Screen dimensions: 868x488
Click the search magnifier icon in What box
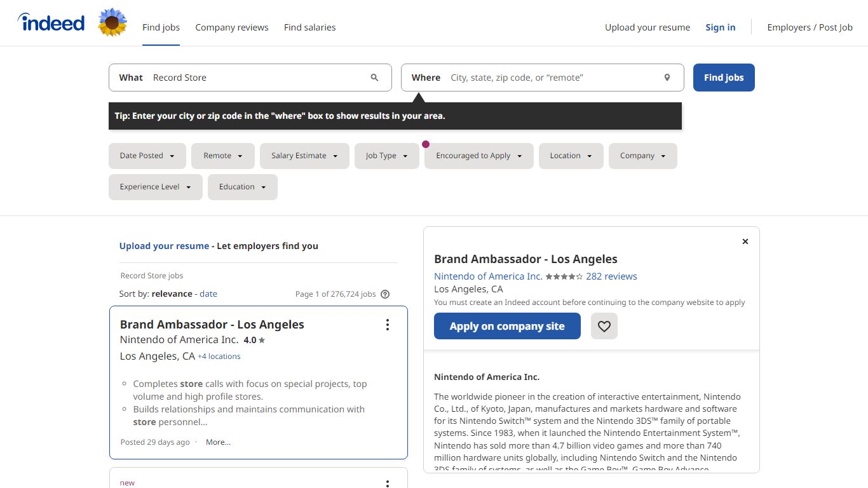pyautogui.click(x=374, y=78)
